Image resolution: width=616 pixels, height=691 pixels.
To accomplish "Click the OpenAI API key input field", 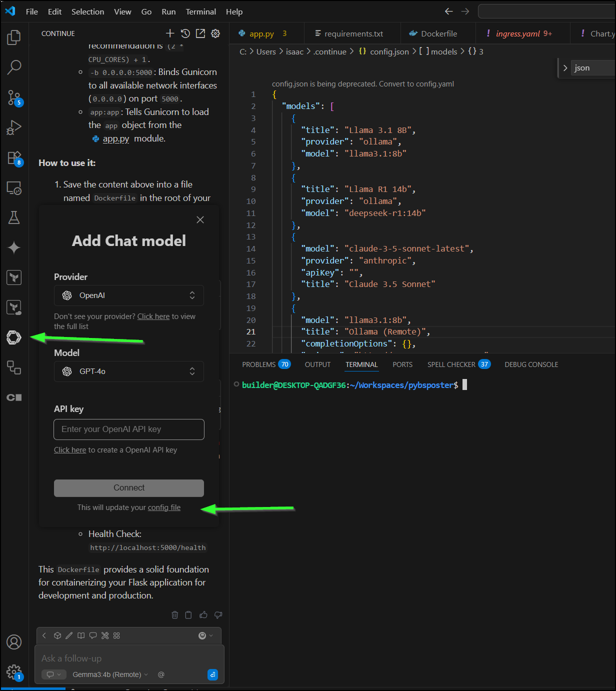I will (x=129, y=429).
